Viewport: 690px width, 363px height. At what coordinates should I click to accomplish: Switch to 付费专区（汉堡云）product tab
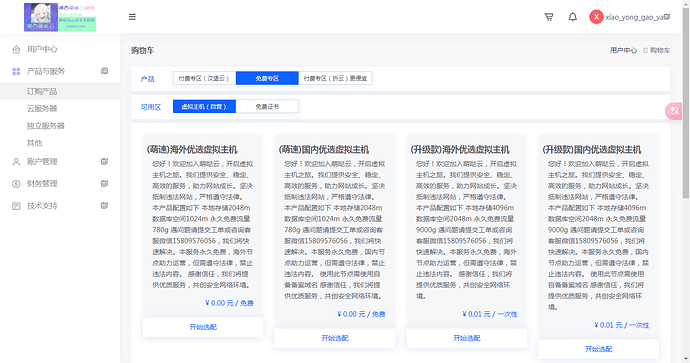[204, 78]
